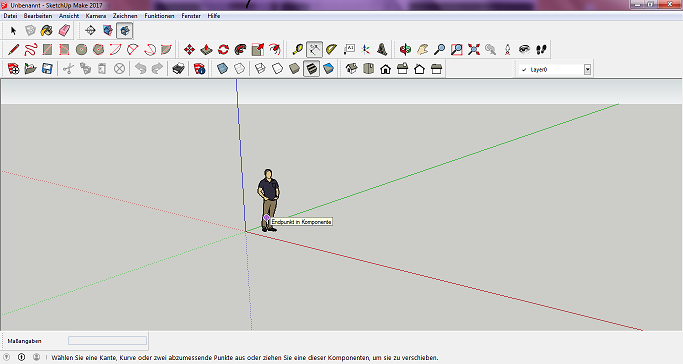The height and width of the screenshot is (364, 683).
Task: Choose the red Rotate tool
Action: click(x=223, y=49)
